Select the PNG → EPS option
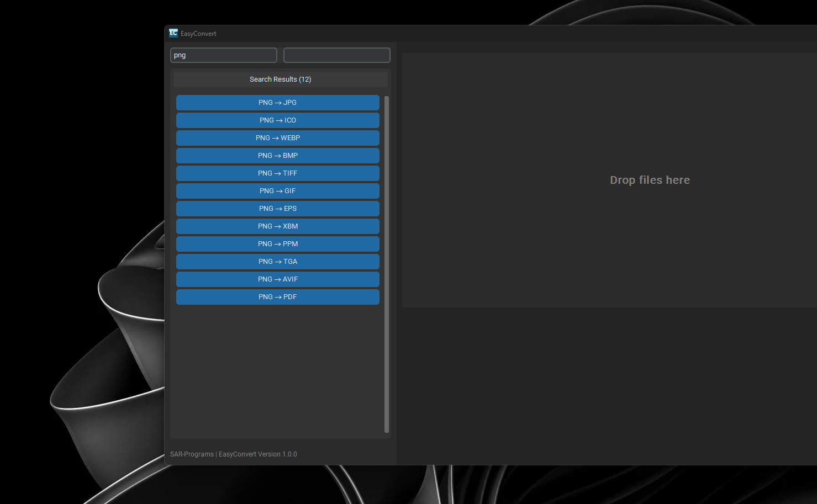This screenshot has height=504, width=817. pos(277,209)
